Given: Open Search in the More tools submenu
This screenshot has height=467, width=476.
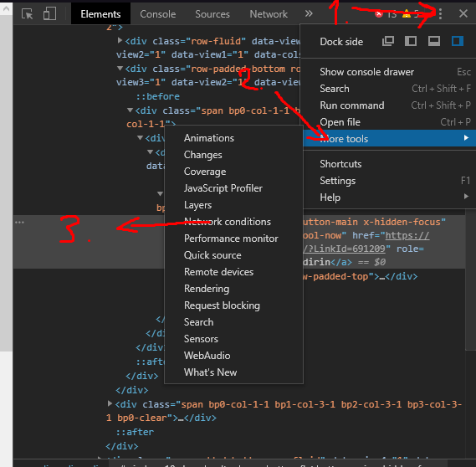Looking at the screenshot, I should [x=233, y=322].
